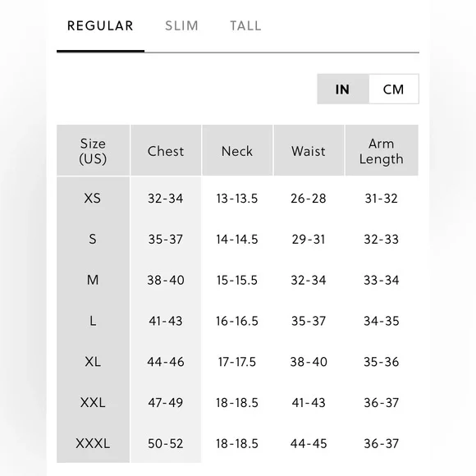This screenshot has width=476, height=476.
Task: Select the S size row label
Action: (93, 239)
